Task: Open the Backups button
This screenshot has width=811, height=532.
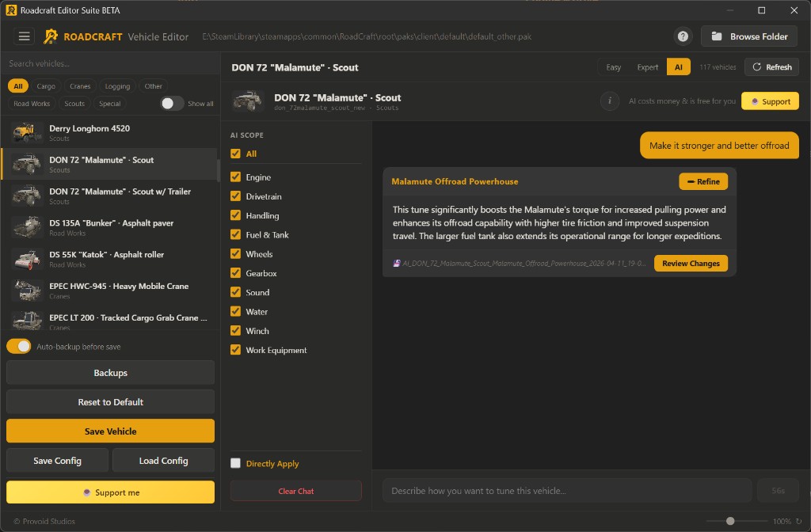Action: click(110, 373)
